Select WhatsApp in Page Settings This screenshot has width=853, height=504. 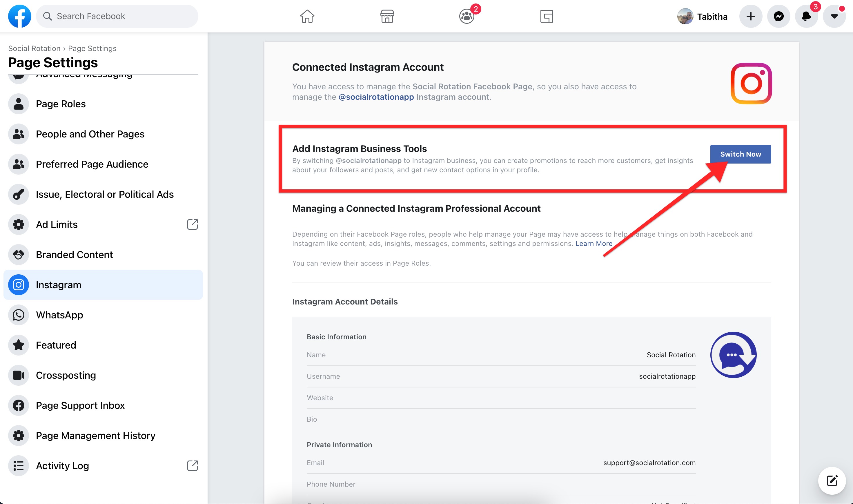click(59, 315)
